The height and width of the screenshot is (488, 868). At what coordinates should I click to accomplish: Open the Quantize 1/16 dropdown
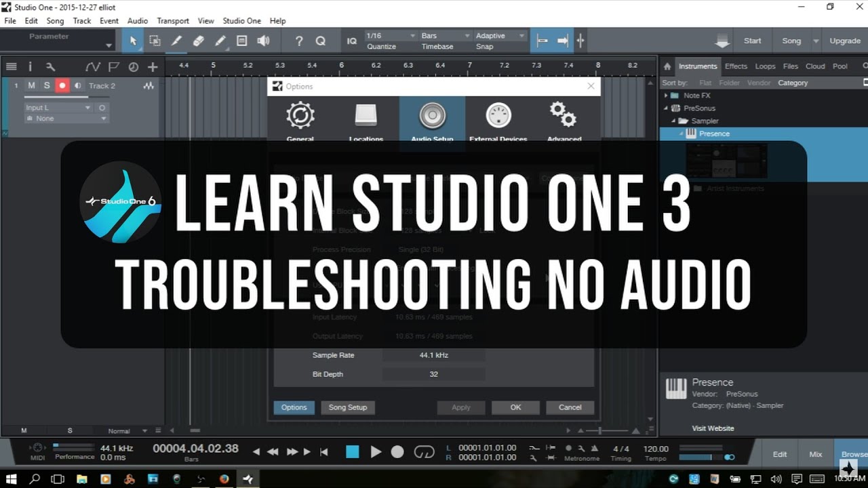point(390,35)
